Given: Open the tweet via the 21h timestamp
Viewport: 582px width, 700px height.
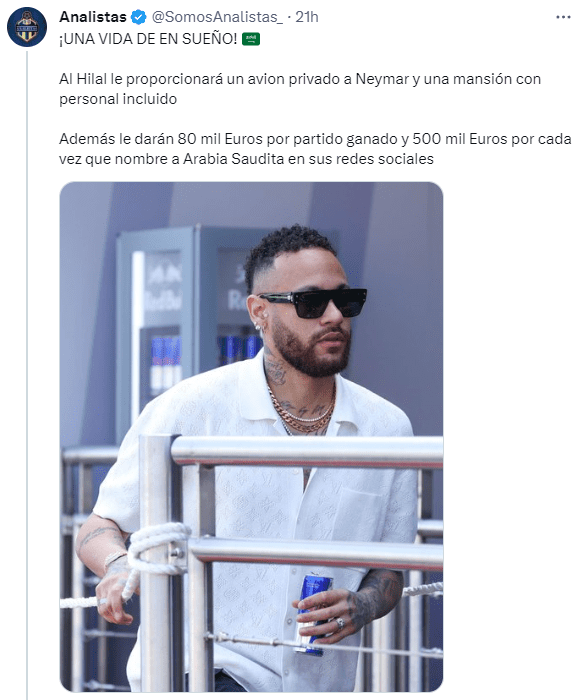Looking at the screenshot, I should 307,17.
